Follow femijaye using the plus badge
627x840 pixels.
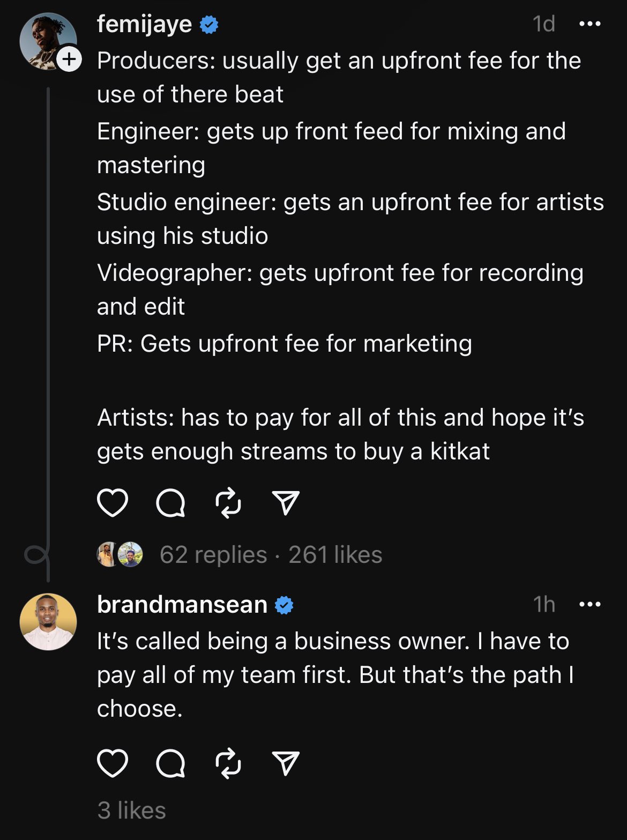coord(70,59)
